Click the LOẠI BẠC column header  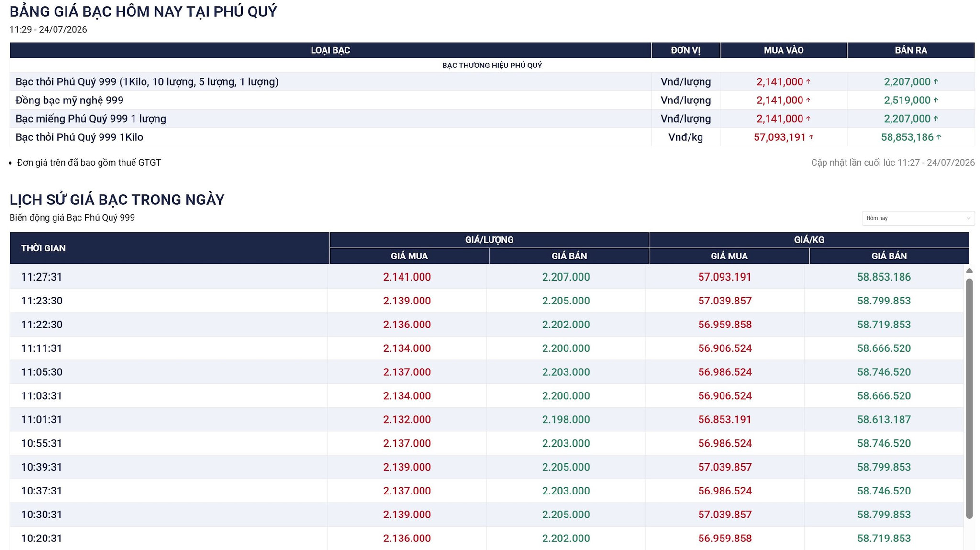330,50
